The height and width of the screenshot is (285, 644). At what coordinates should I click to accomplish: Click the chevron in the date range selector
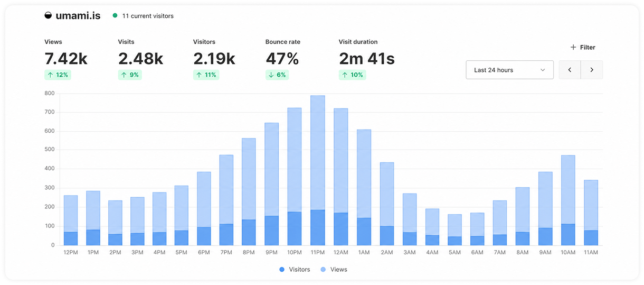[x=543, y=70]
